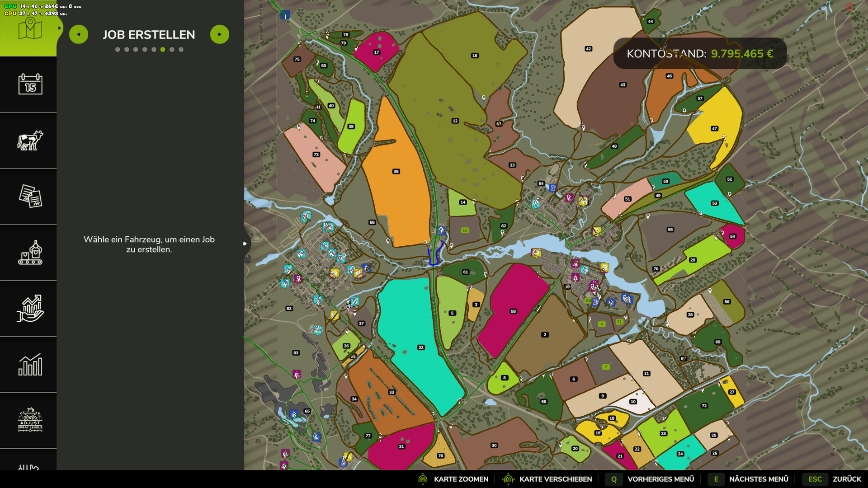868x488 pixels.
Task: Open the animals cow icon
Action: coord(30,140)
